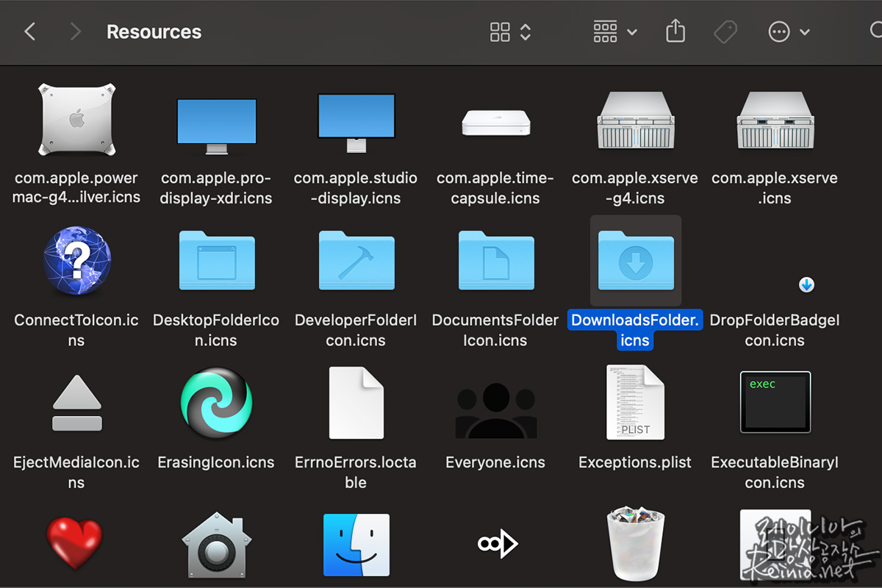Image resolution: width=882 pixels, height=588 pixels.
Task: Select DeveloperFolderIcon.icns hammer folder
Action: tap(356, 260)
